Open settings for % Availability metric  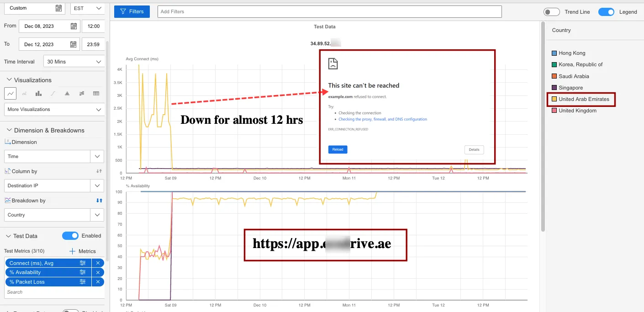[x=83, y=272]
